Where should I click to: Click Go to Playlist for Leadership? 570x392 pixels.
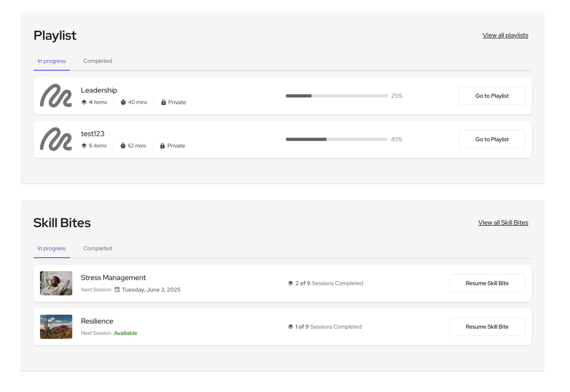coord(492,96)
